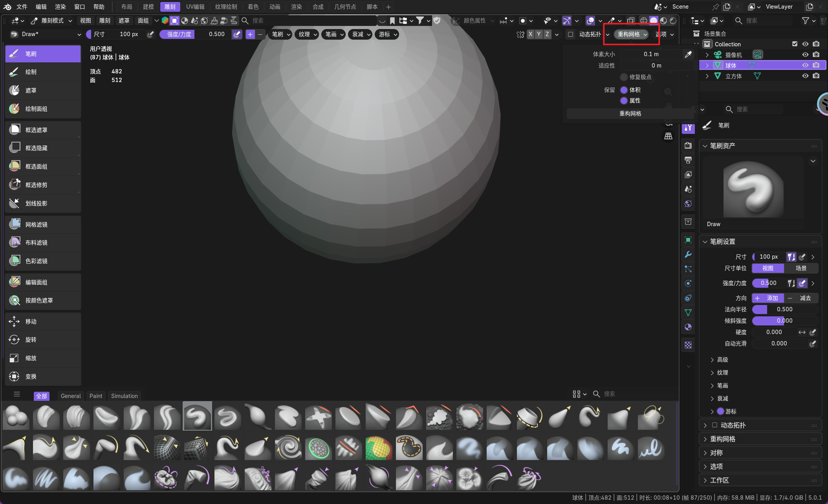Image resolution: width=828 pixels, height=504 pixels.
Task: Click the 重构网格 remesh execute button
Action: click(630, 113)
